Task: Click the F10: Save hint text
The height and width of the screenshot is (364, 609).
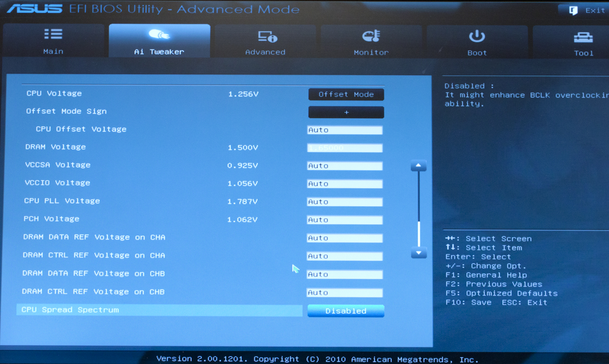Action: [468, 302]
